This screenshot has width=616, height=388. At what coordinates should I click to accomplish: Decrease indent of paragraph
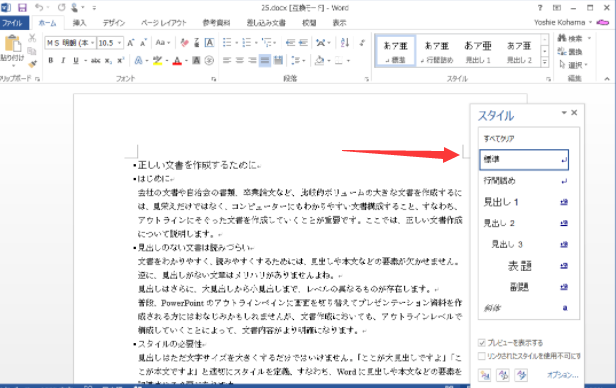coord(290,42)
